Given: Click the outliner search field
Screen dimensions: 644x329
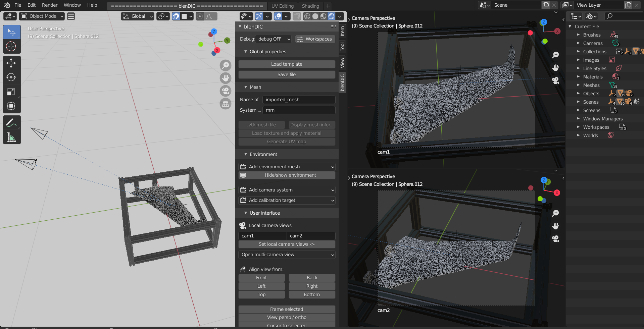Looking at the screenshot, I should [624, 16].
